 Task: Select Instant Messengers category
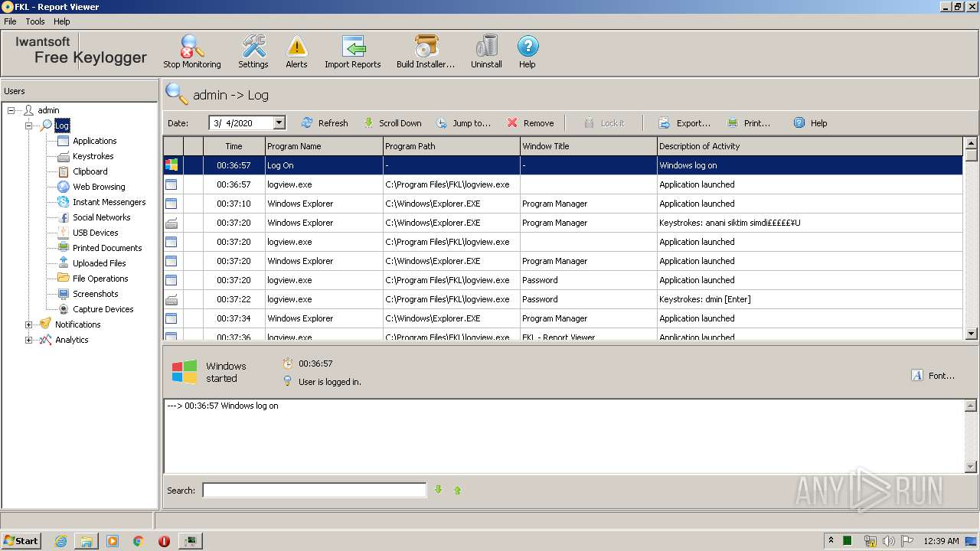pyautogui.click(x=109, y=202)
